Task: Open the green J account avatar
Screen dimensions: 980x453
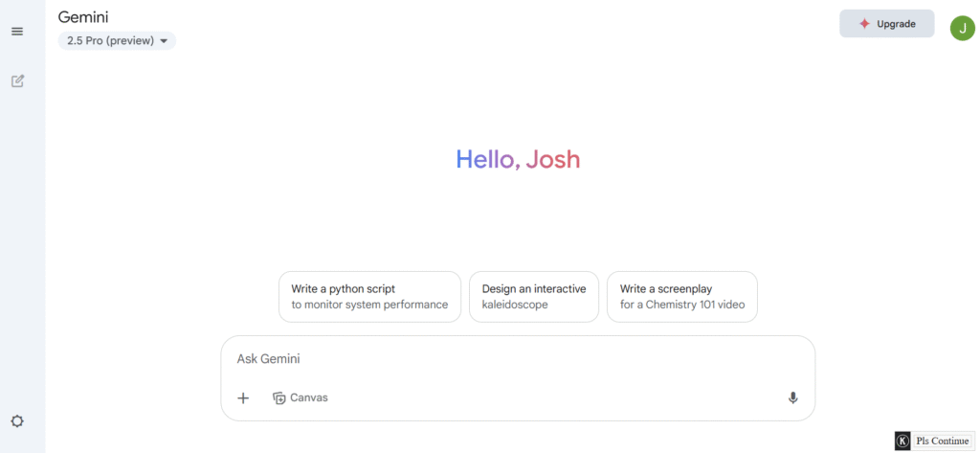Action: pos(963,28)
